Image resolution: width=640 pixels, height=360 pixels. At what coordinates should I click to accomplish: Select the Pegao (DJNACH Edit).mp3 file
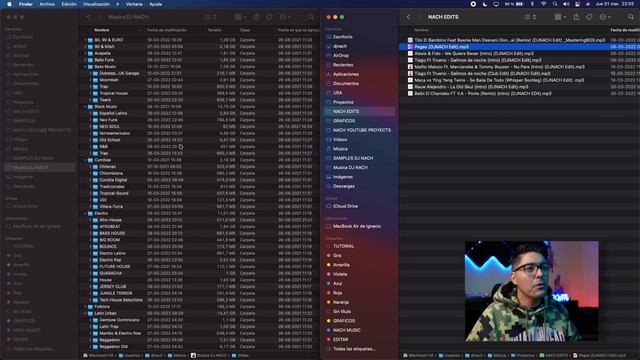point(519,47)
